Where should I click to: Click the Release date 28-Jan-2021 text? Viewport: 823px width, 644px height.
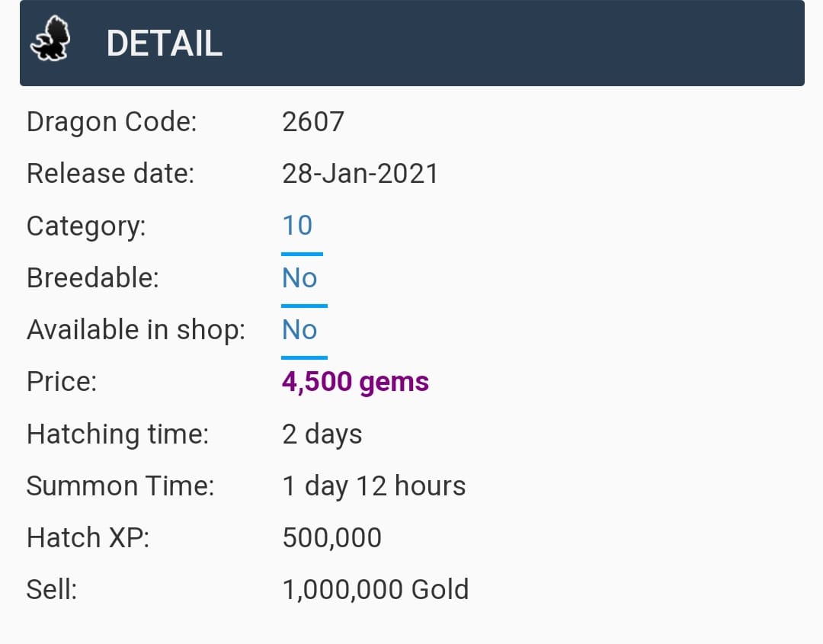click(x=360, y=174)
